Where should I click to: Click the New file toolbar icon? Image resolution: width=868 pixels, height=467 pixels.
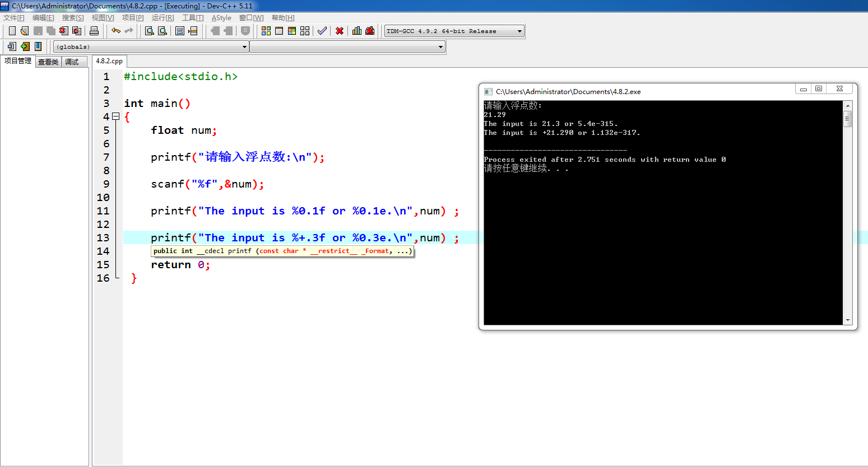pos(12,31)
